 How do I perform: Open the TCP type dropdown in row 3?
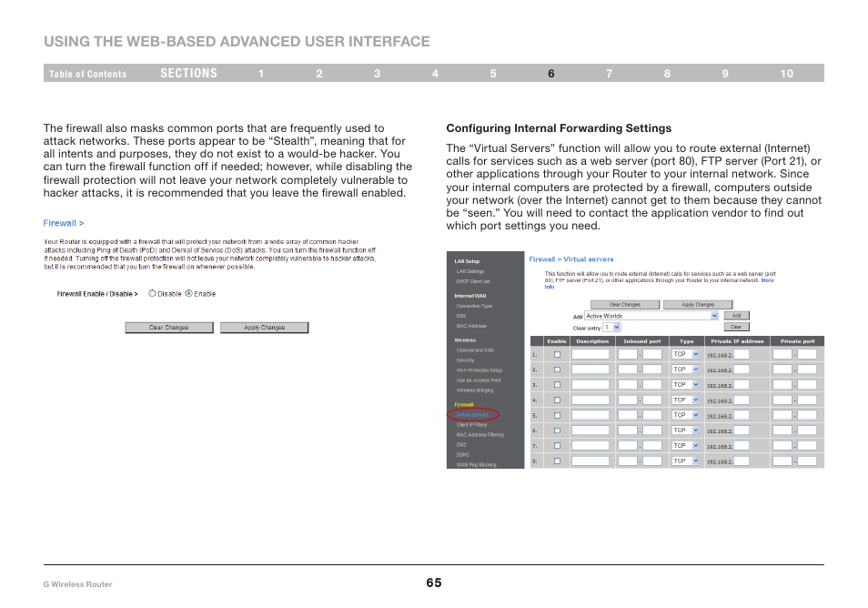[x=686, y=385]
